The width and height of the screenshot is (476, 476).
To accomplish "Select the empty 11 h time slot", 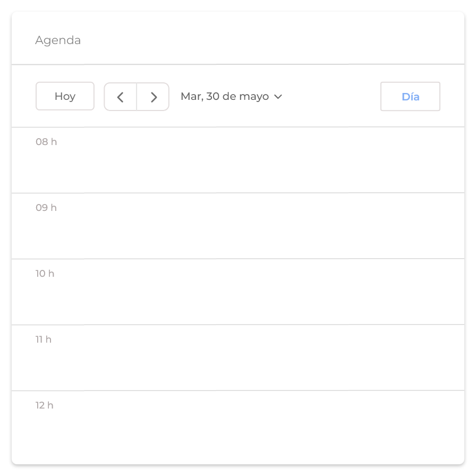I will pos(266,358).
